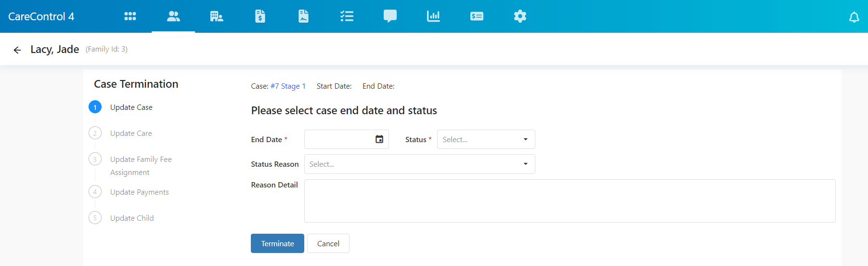Expand the Status Reason dropdown

pyautogui.click(x=419, y=164)
